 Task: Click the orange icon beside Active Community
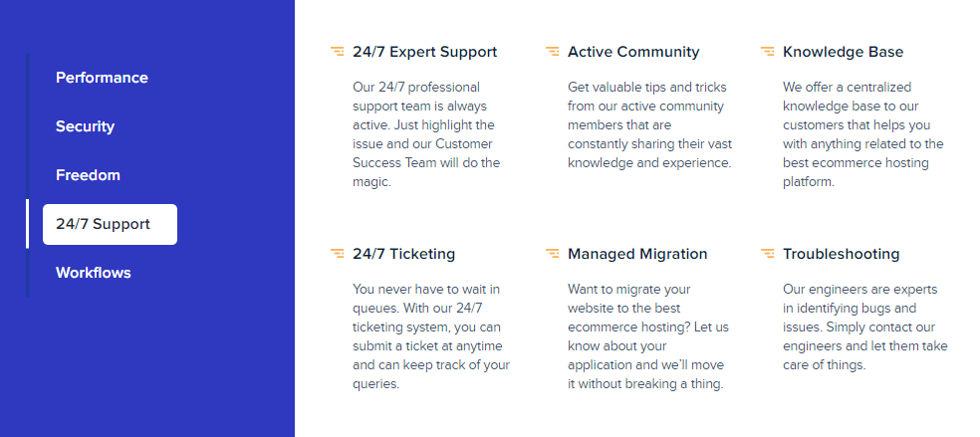552,51
